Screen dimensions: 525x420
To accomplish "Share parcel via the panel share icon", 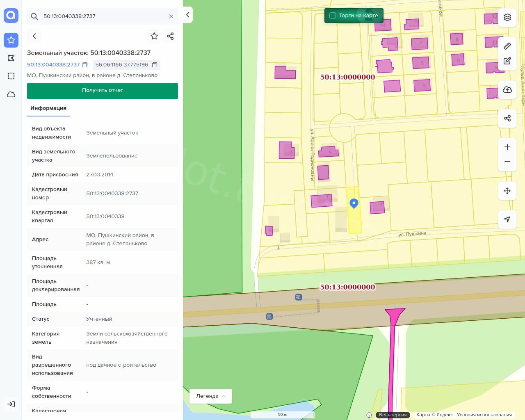I will (171, 36).
